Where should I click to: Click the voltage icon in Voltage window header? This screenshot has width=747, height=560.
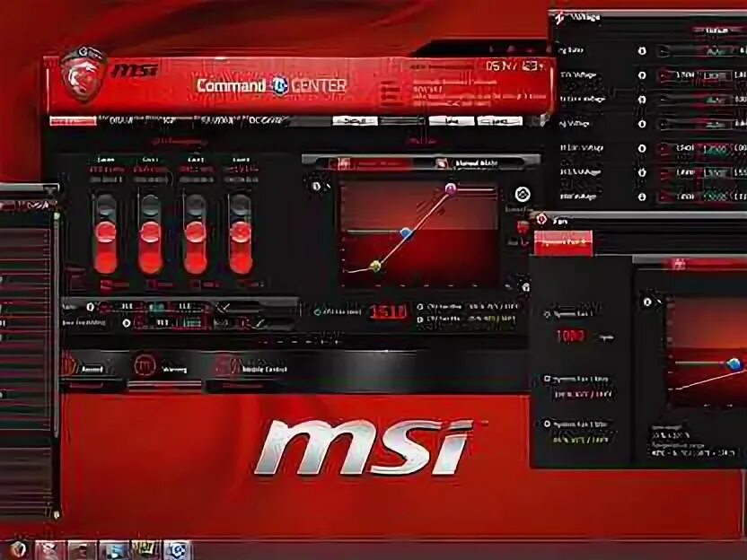[x=558, y=15]
